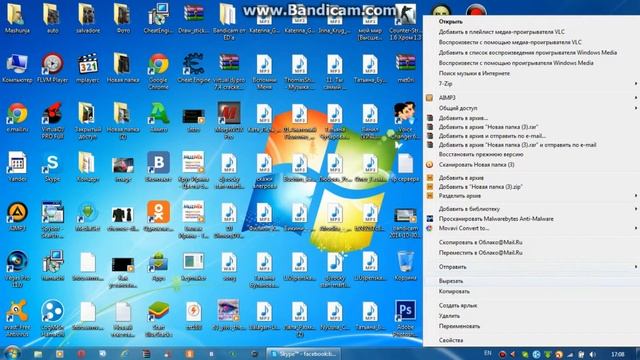The width and height of the screenshot is (640, 360).
Task: Choose Удалить in the context menu
Action: pos(531,316)
